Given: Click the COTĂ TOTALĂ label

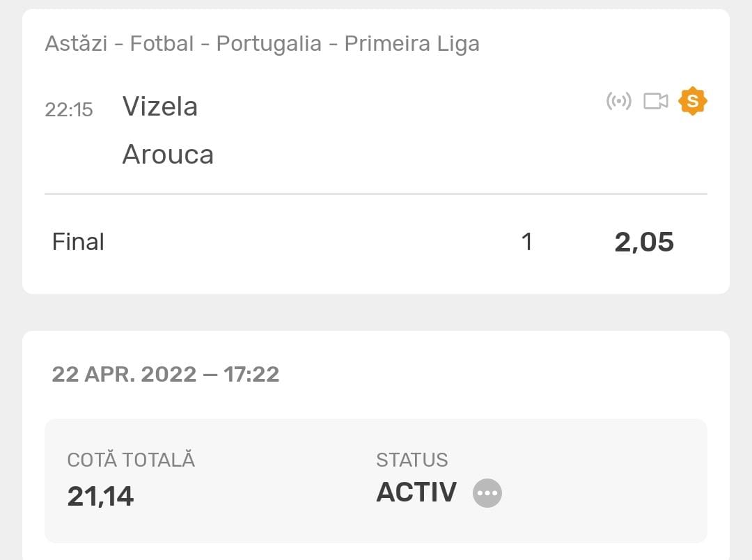Looking at the screenshot, I should (131, 460).
